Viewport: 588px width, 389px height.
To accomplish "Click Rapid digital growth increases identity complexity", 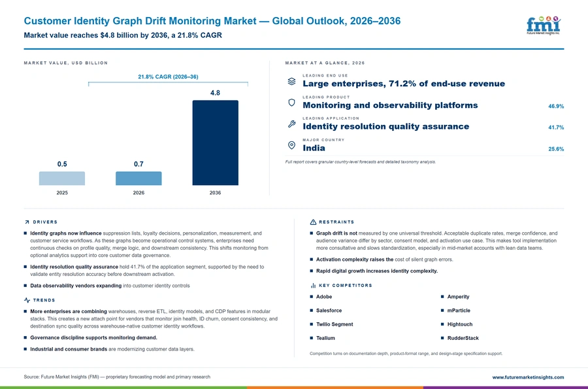I will click(376, 271).
